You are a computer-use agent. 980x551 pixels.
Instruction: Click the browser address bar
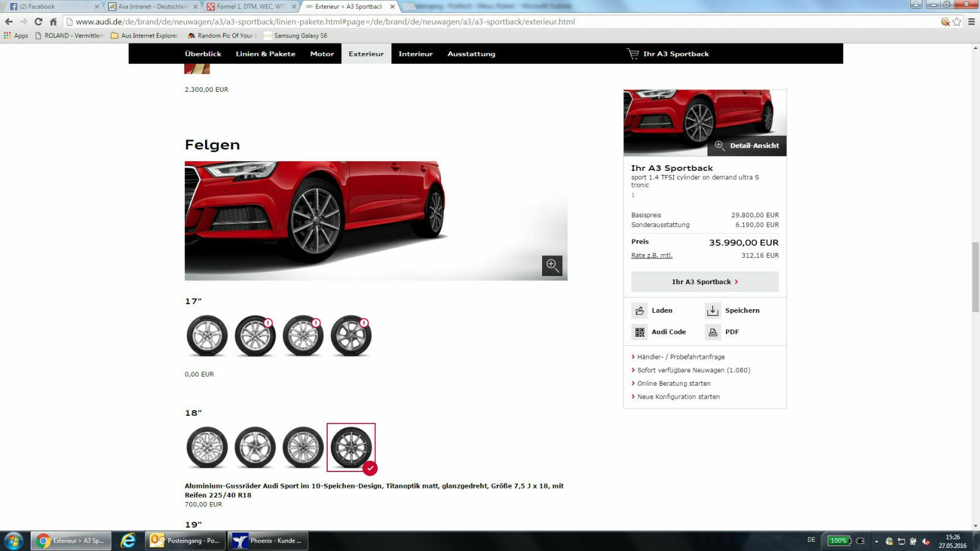[306, 22]
